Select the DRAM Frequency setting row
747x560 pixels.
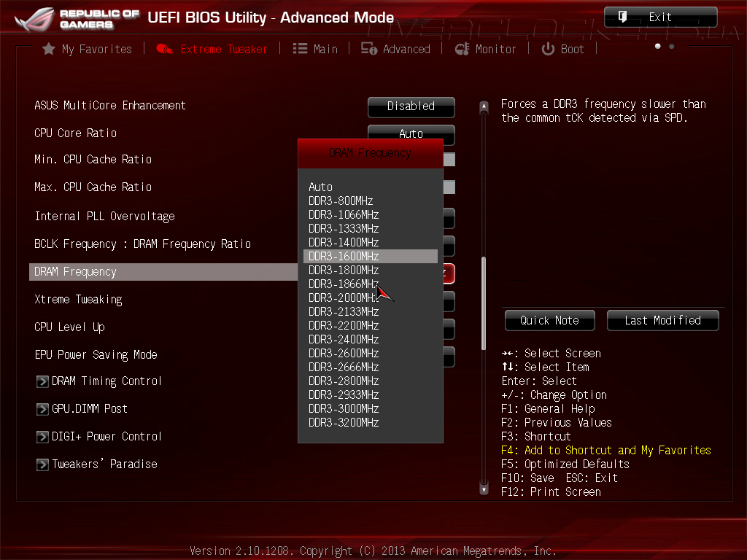coord(163,272)
